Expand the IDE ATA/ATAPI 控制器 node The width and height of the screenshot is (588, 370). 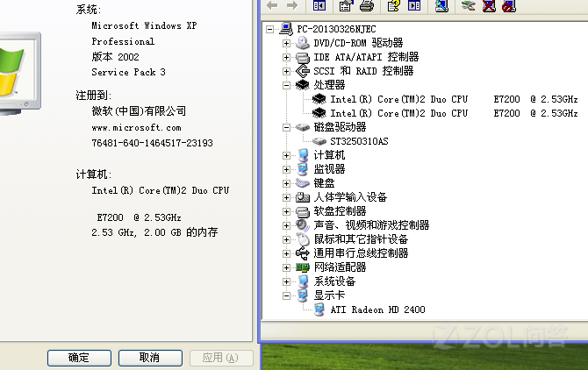[286, 57]
